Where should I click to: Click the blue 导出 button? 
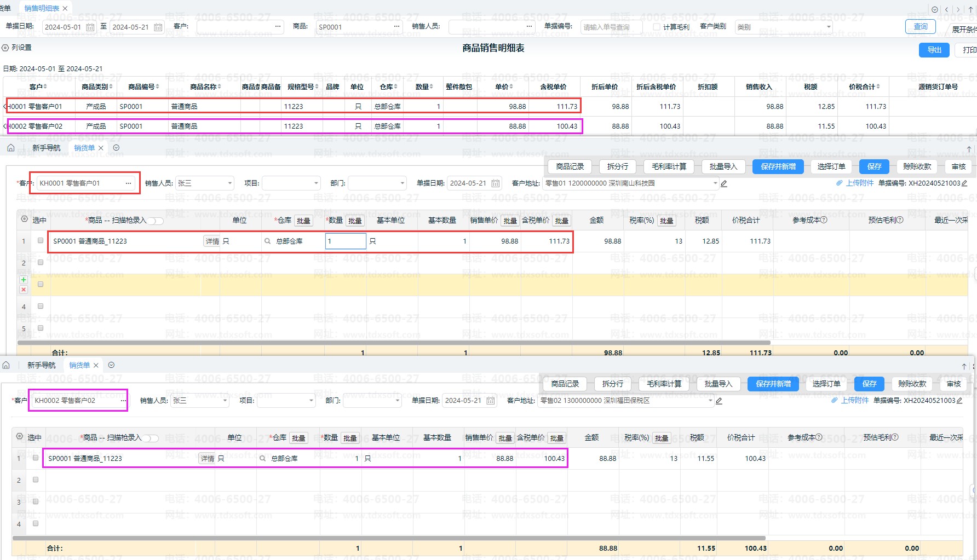coord(934,50)
